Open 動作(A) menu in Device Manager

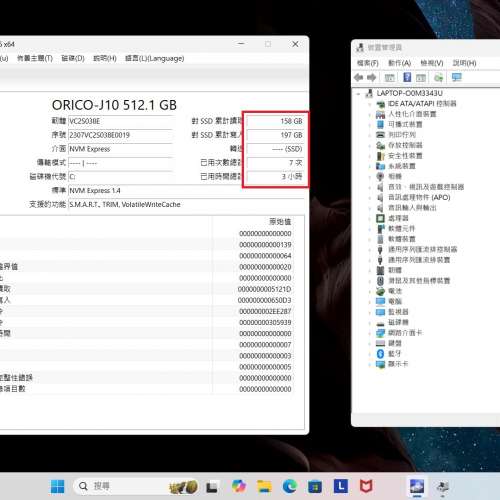pos(399,63)
